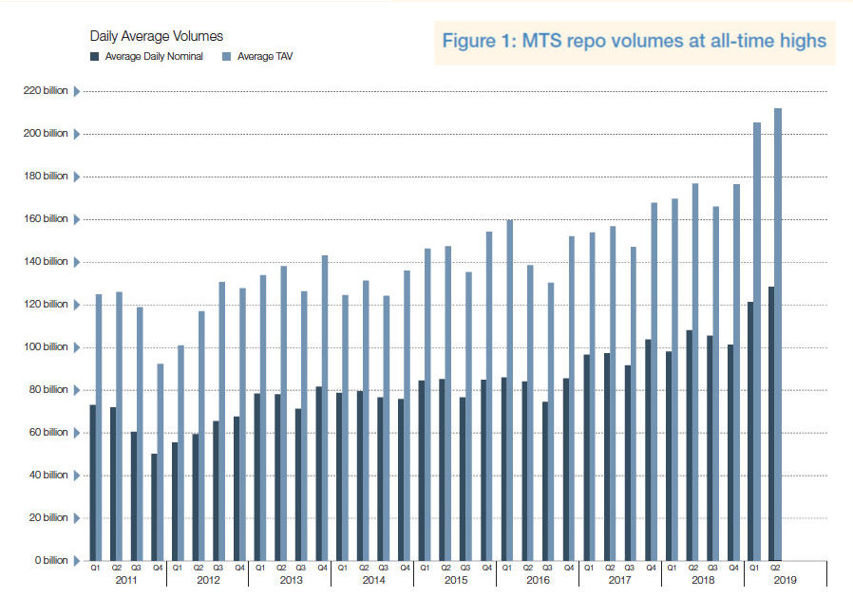Image resolution: width=853 pixels, height=616 pixels.
Task: Click the 2013 year label
Action: pyautogui.click(x=291, y=580)
